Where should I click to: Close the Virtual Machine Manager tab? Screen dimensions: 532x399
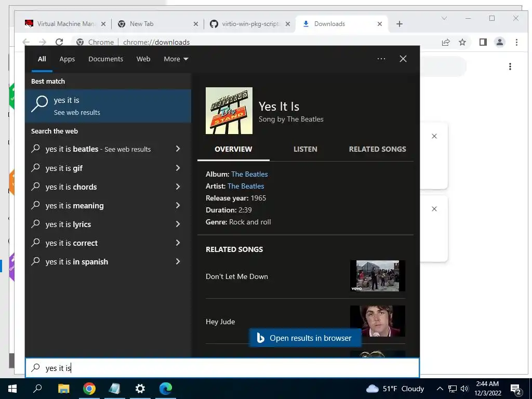[103, 24]
